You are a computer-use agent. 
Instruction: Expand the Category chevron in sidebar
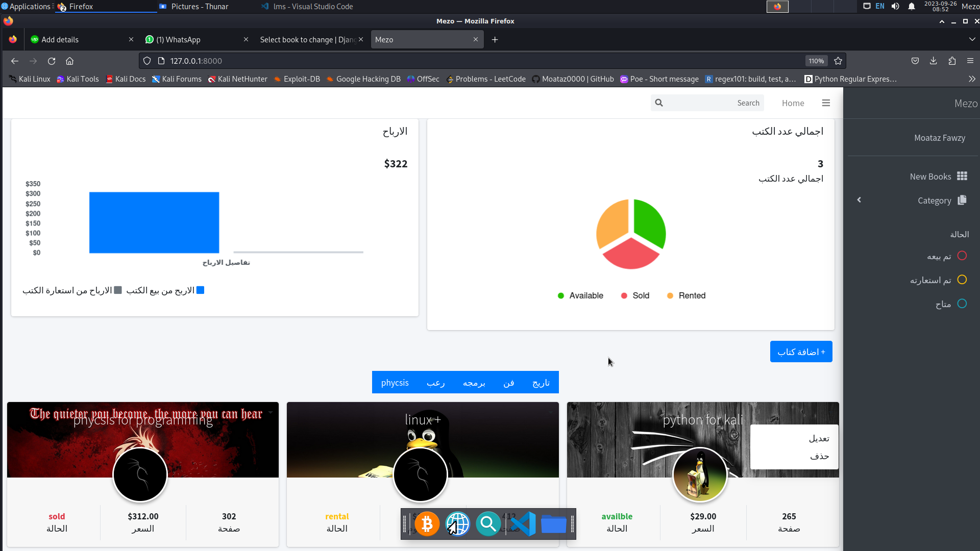click(859, 200)
